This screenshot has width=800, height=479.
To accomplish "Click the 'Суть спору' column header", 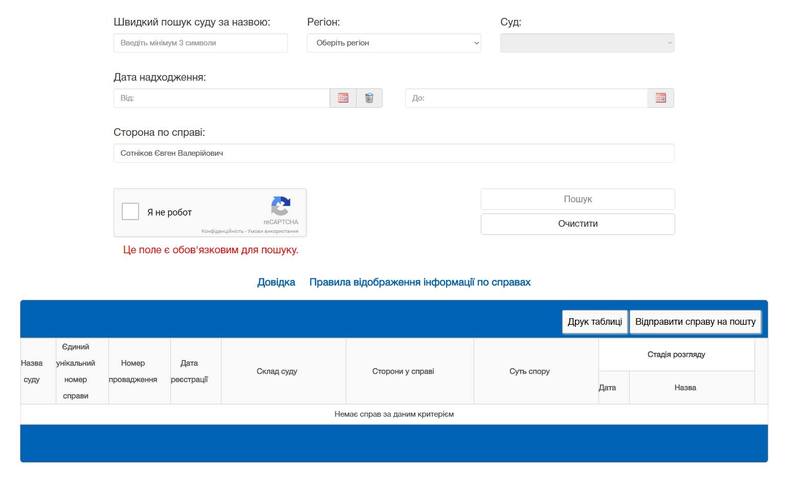I will coord(535,371).
